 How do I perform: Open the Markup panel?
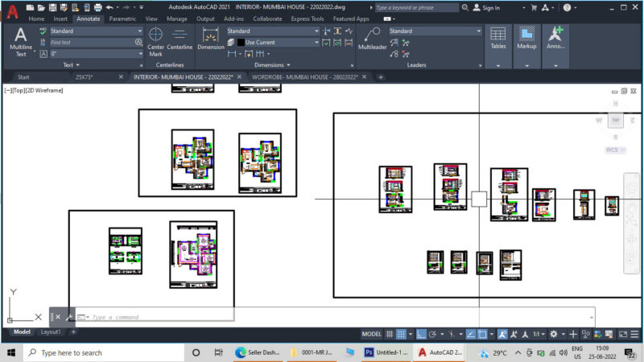click(526, 46)
